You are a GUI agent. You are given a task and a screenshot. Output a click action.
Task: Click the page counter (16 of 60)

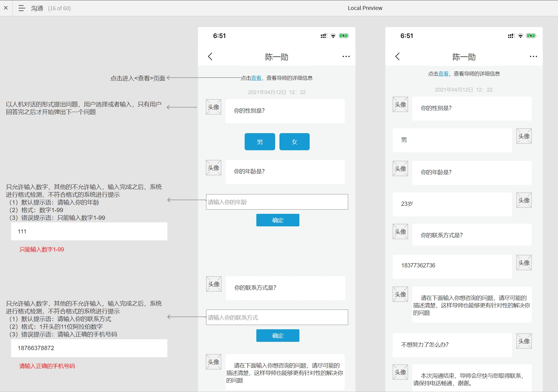tap(59, 8)
